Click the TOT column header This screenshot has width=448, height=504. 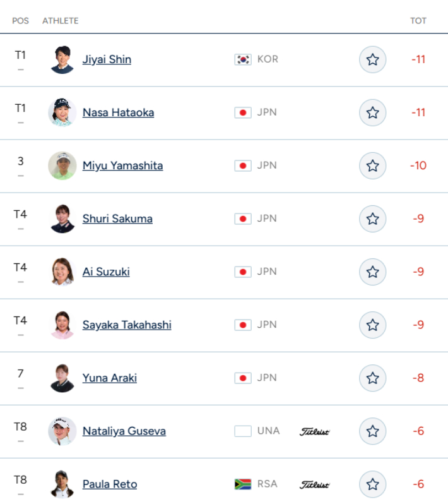click(x=418, y=21)
